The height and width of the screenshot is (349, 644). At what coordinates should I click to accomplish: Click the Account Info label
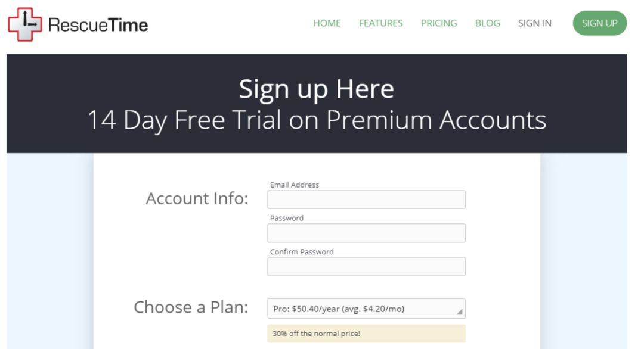197,198
